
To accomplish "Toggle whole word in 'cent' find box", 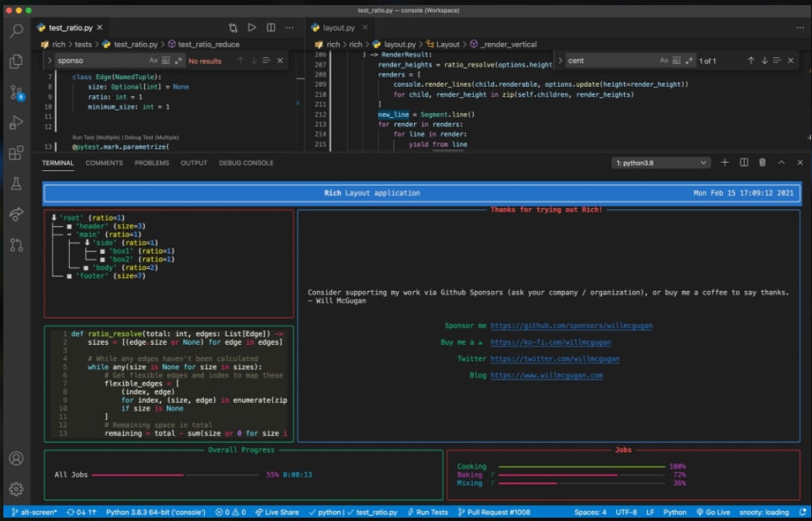I will click(676, 61).
